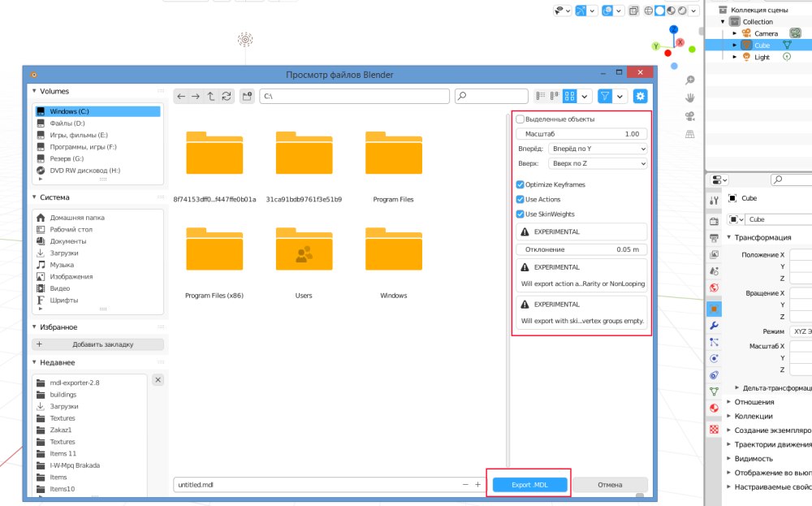Go up to parent directory
This screenshot has width=812, height=506.
211,97
